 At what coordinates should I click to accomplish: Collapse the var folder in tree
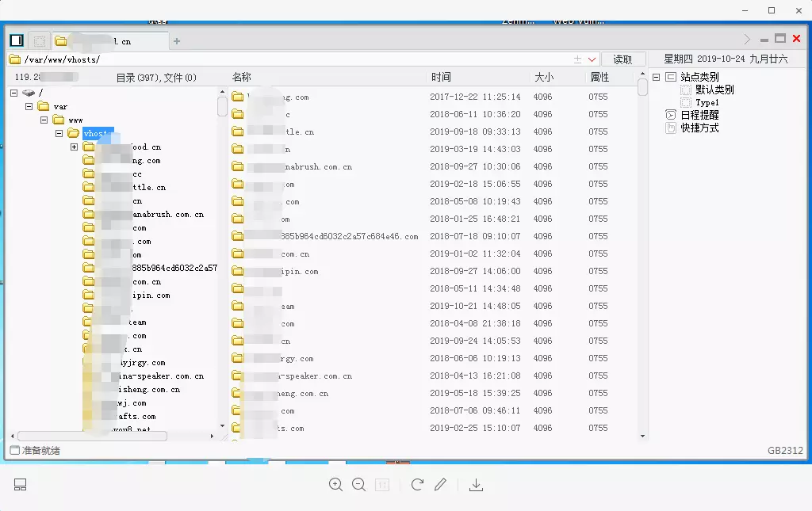pos(29,106)
